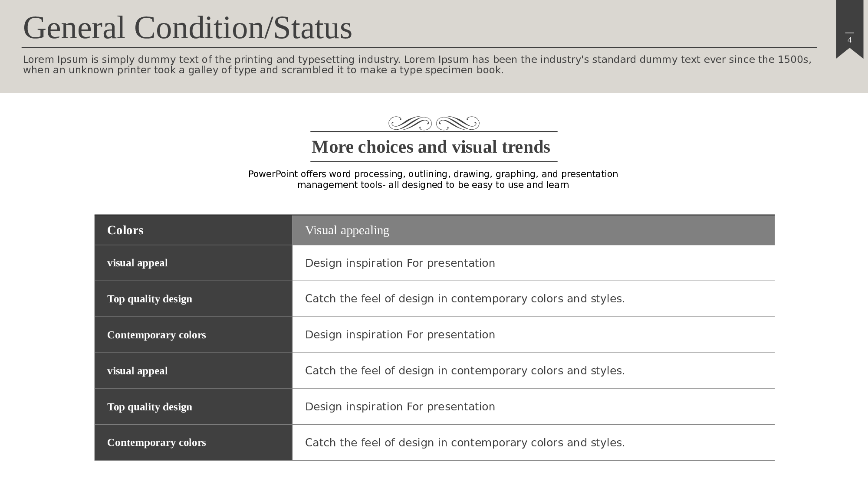Select the Visual appealing header cell

533,230
